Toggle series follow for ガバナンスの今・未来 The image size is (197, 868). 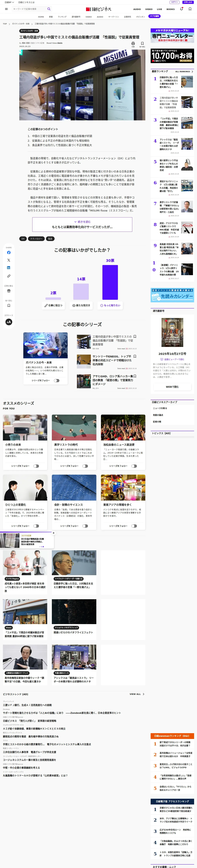pyautogui.click(x=57, y=380)
